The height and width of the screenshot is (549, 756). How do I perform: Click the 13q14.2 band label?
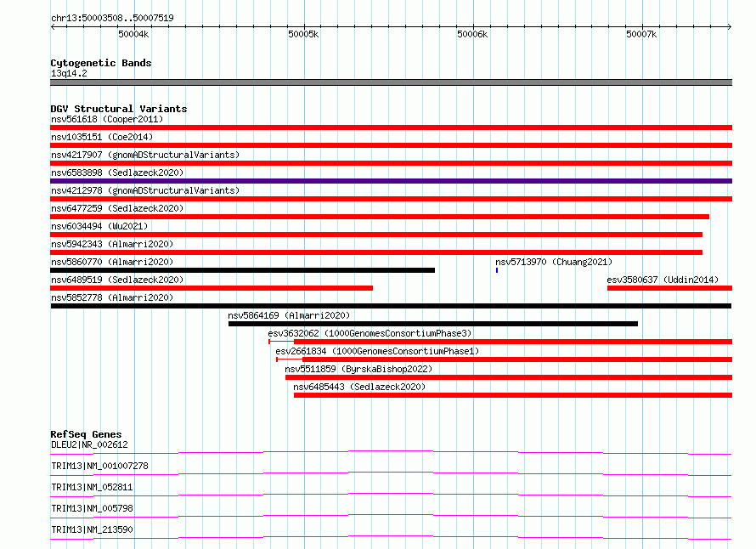[69, 73]
